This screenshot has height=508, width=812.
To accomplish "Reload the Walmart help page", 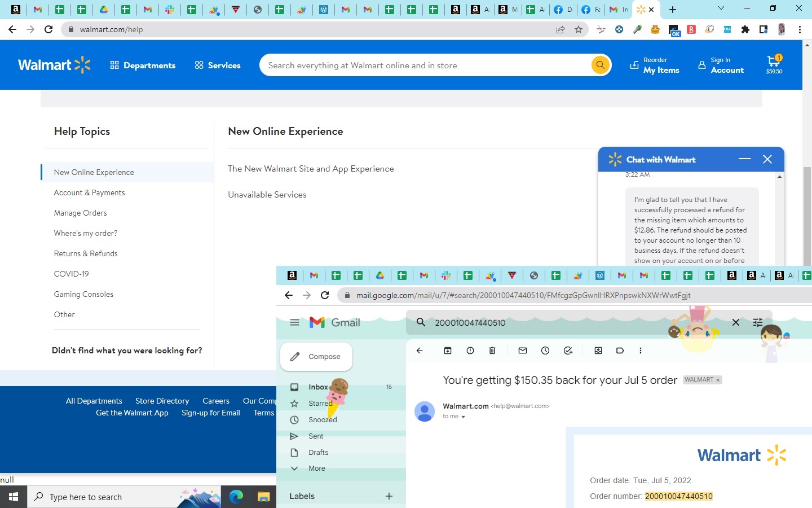I will pos(48,29).
